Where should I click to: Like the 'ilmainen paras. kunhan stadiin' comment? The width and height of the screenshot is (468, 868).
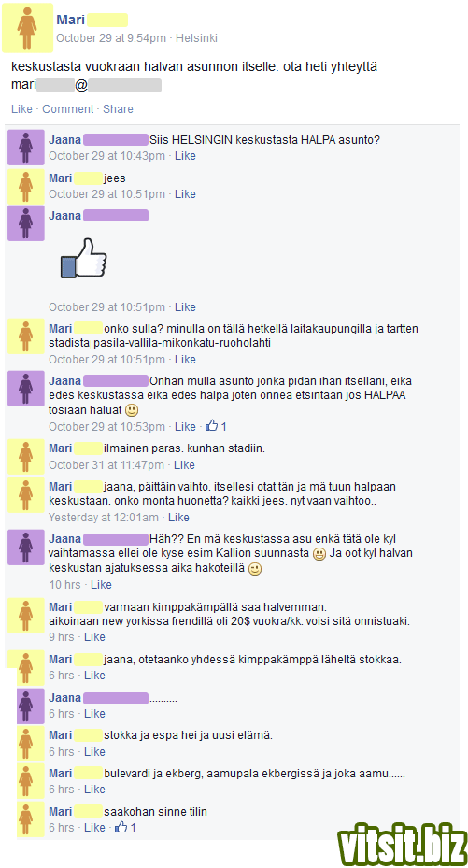point(184,465)
